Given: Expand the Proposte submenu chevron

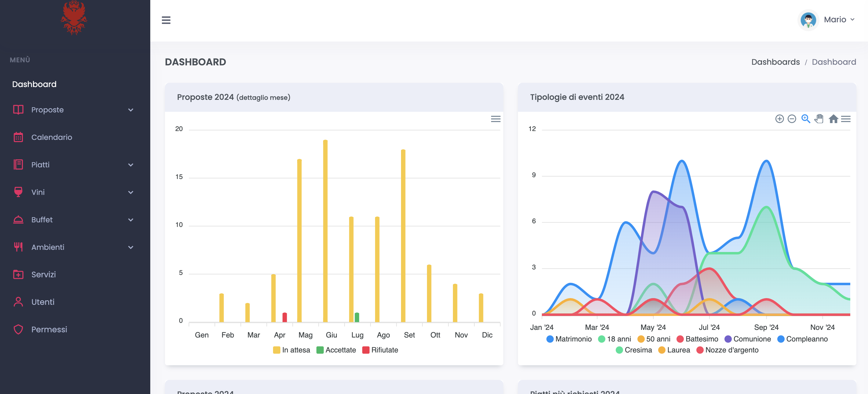Looking at the screenshot, I should (x=131, y=110).
